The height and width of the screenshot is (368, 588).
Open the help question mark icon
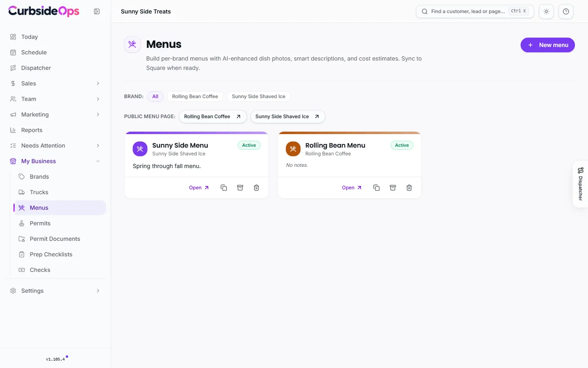tap(566, 11)
